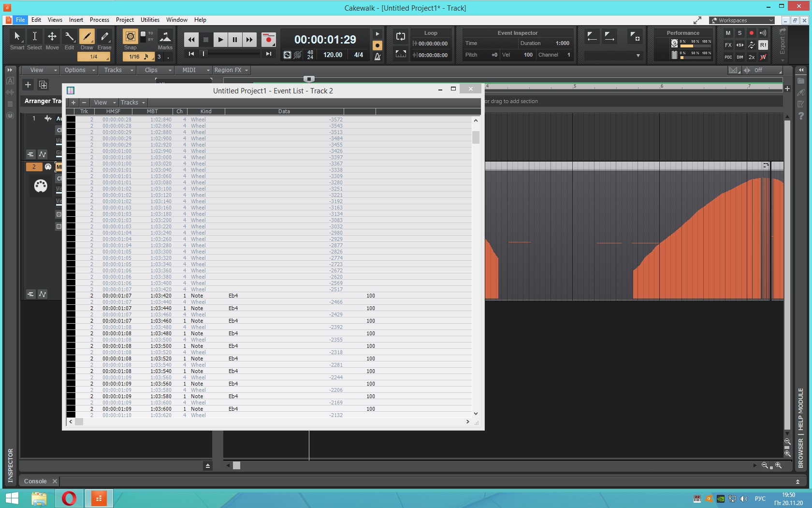Click the Event List vertical scrollbar thumb
The width and height of the screenshot is (812, 508).
click(x=476, y=137)
